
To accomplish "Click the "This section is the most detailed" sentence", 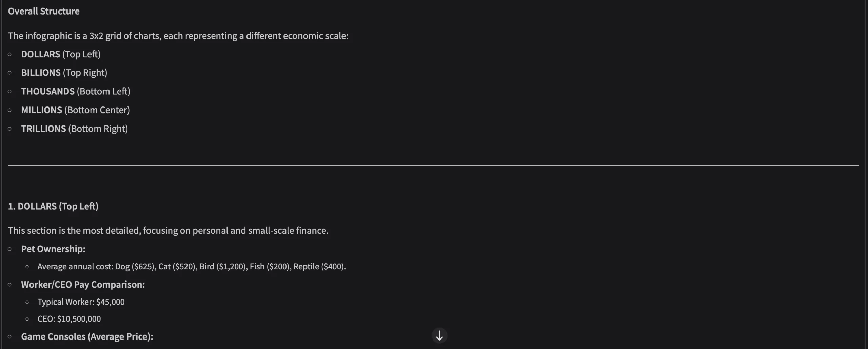I will click(168, 230).
